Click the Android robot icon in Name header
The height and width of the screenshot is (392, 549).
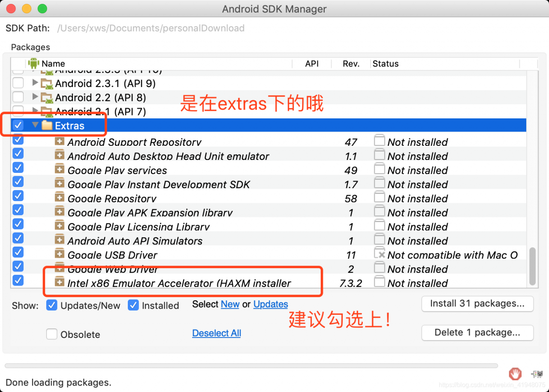click(33, 63)
